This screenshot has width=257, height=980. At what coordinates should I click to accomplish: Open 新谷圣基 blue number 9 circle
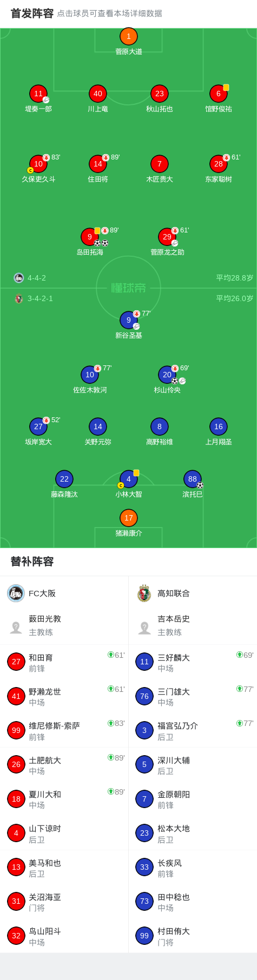click(x=129, y=320)
